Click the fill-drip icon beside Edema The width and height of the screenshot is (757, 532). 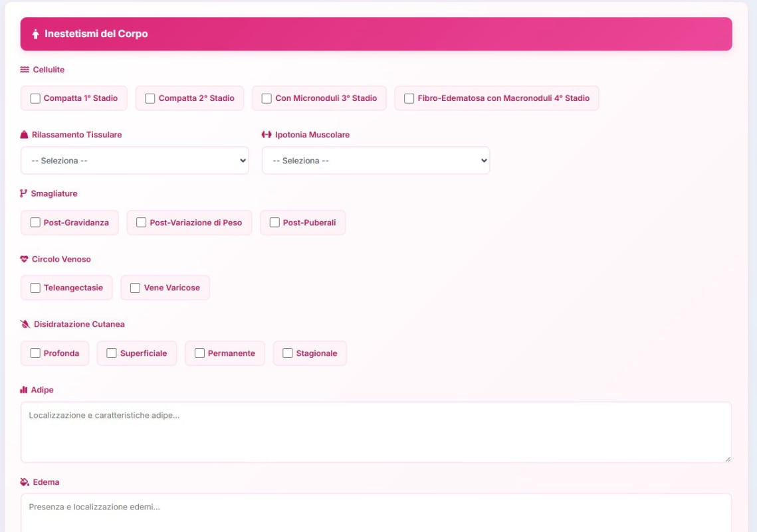tap(25, 482)
